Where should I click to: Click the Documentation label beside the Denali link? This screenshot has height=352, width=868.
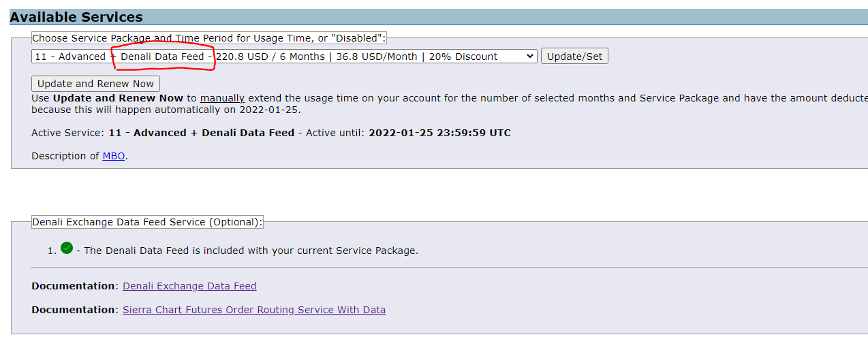[73, 286]
